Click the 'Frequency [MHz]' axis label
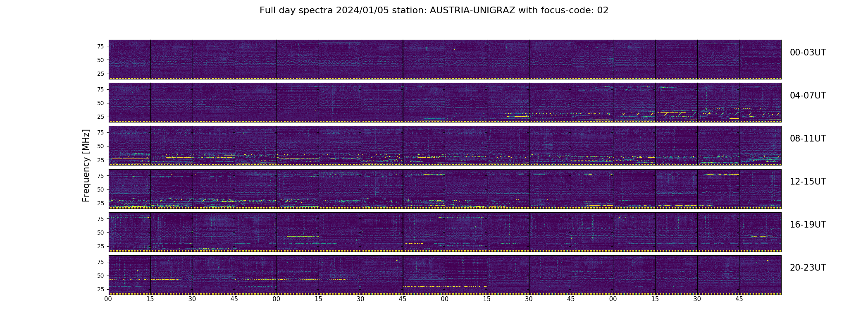868x331 pixels. (86, 165)
